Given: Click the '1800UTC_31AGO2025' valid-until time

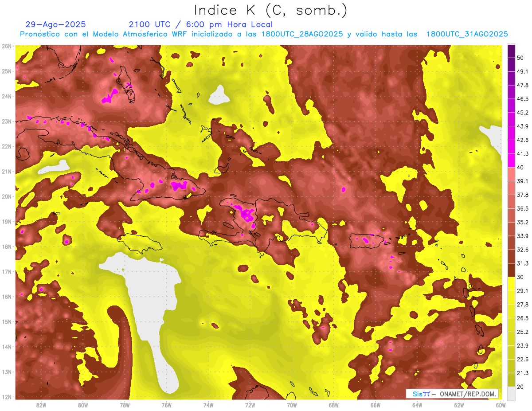Looking at the screenshot, I should click(x=467, y=34).
